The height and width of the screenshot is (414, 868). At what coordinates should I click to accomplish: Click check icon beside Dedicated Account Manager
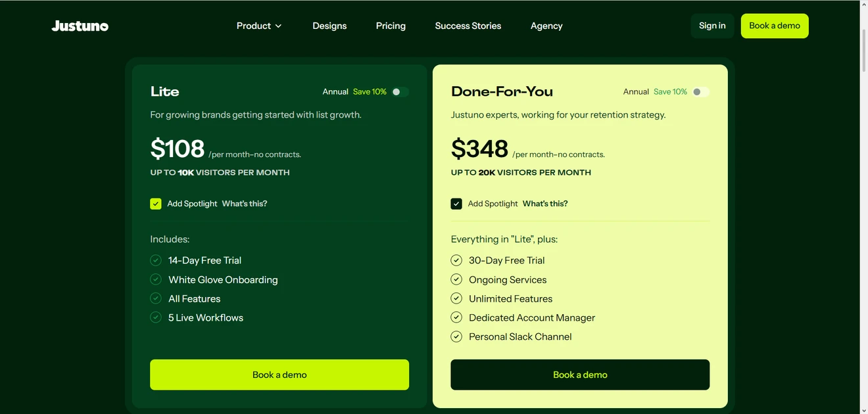pos(456,317)
